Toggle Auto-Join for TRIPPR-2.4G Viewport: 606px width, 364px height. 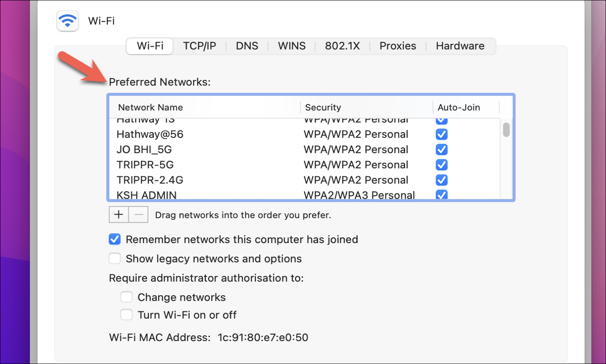pos(442,180)
